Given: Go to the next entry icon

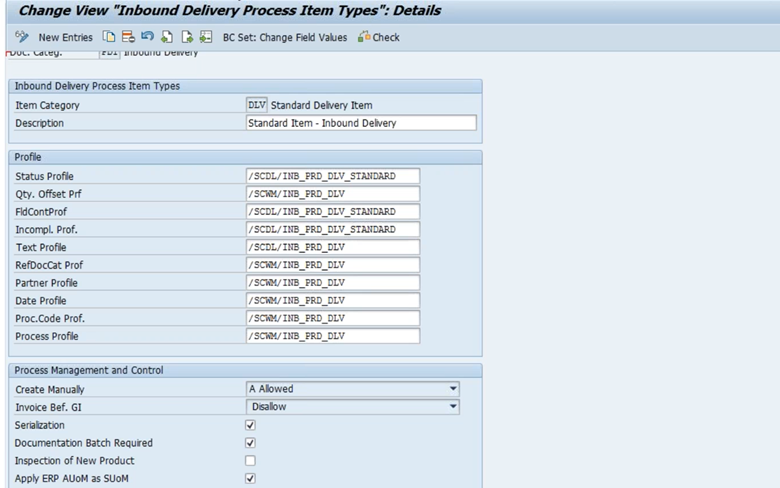Looking at the screenshot, I should [x=185, y=37].
